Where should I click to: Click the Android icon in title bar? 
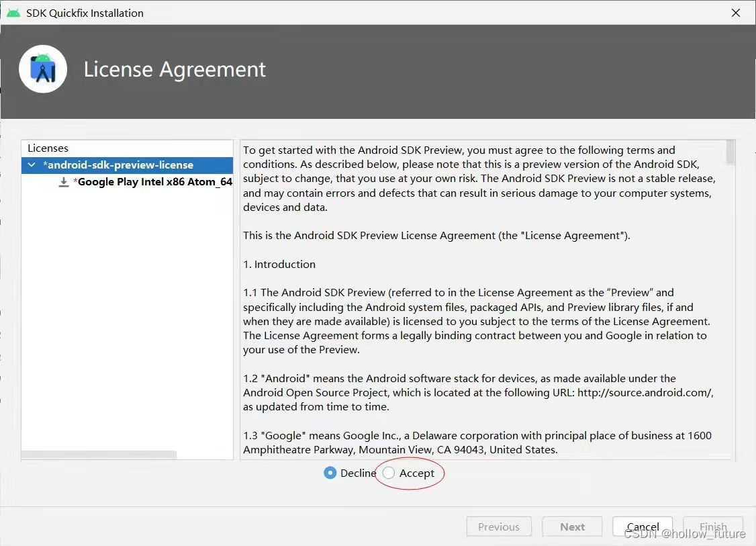[x=13, y=13]
